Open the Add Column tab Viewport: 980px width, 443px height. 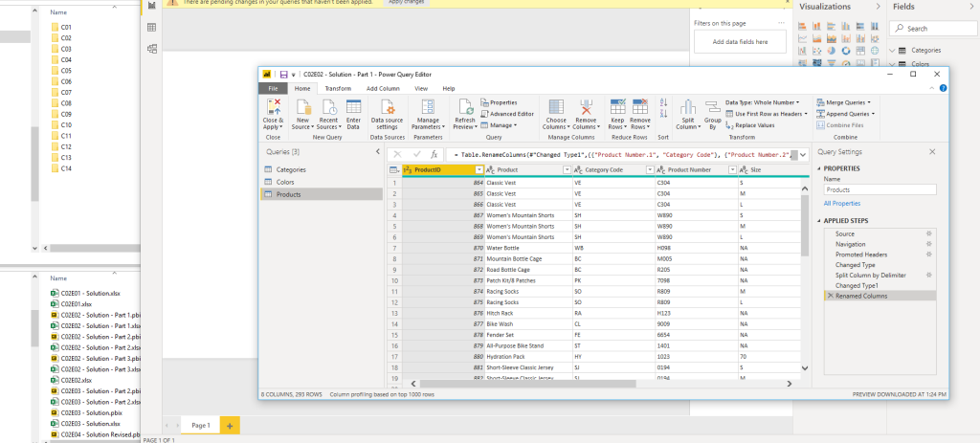383,88
